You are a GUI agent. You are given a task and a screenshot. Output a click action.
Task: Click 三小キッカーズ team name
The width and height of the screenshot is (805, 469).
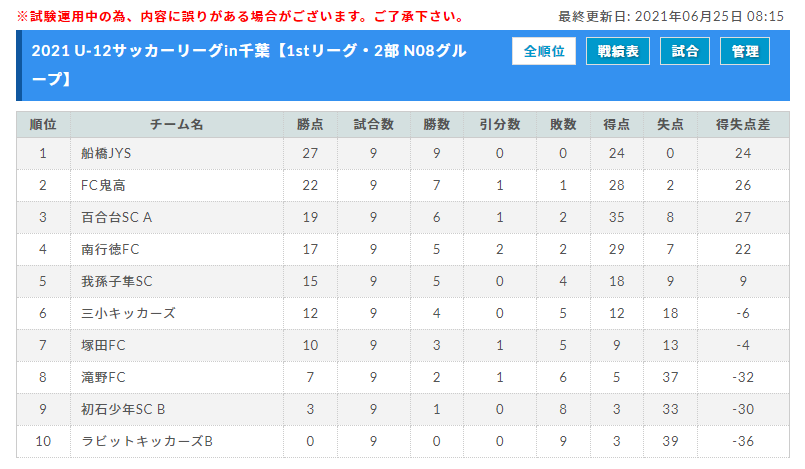[128, 313]
